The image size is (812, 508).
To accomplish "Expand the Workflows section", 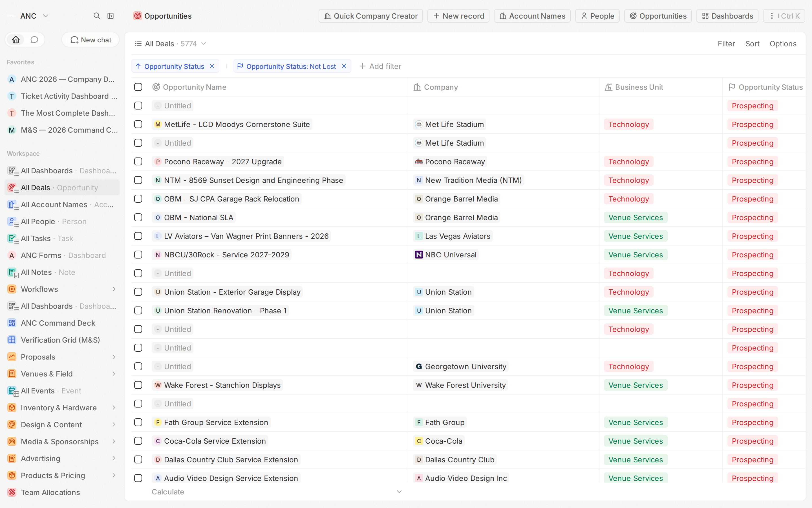I will 114,289.
